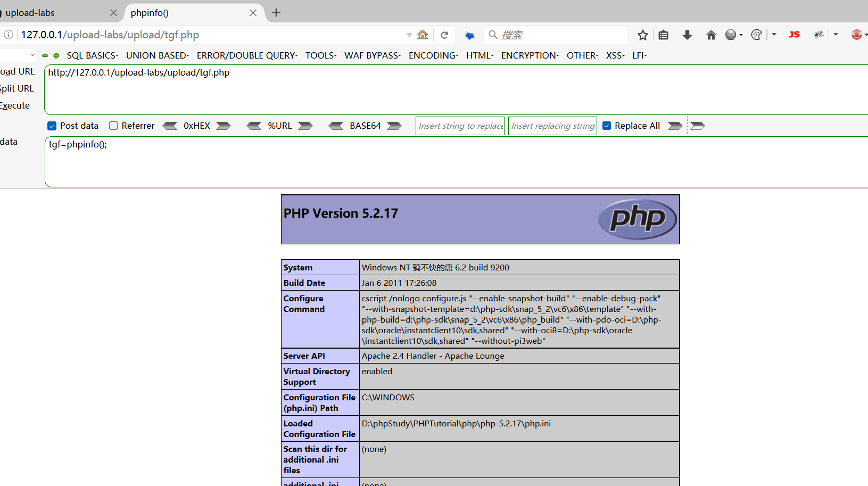URL-encode with right arrow after %URL
868x486 pixels.
pos(305,126)
